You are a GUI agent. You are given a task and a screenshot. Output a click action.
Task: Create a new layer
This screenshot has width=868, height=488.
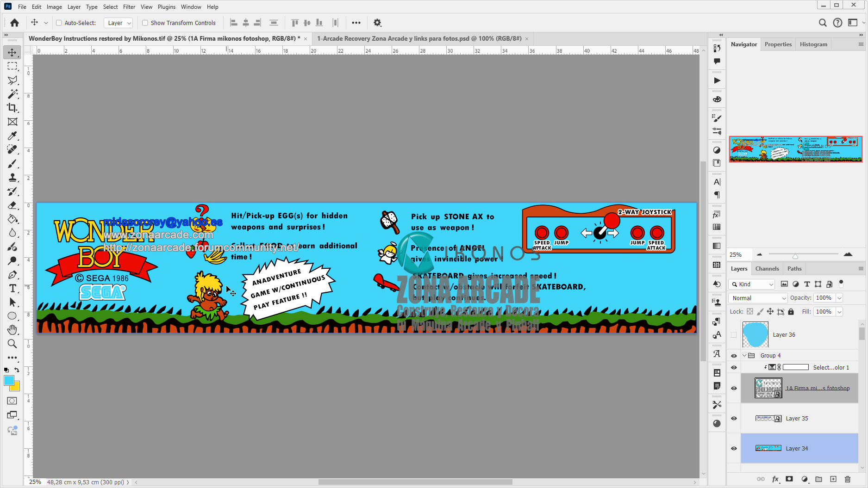click(x=833, y=479)
